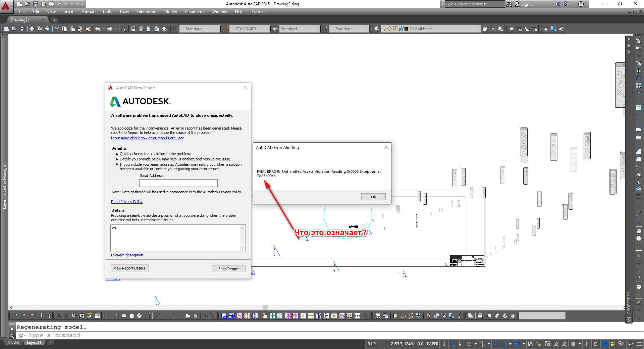
Task: Toggle Polar Tracking in the status bar
Action: tap(469, 344)
